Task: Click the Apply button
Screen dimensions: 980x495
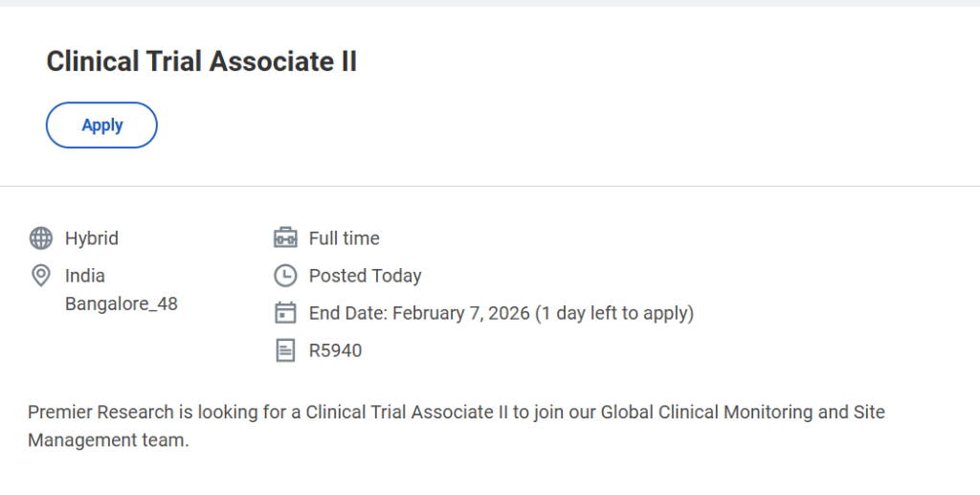Action: (101, 125)
